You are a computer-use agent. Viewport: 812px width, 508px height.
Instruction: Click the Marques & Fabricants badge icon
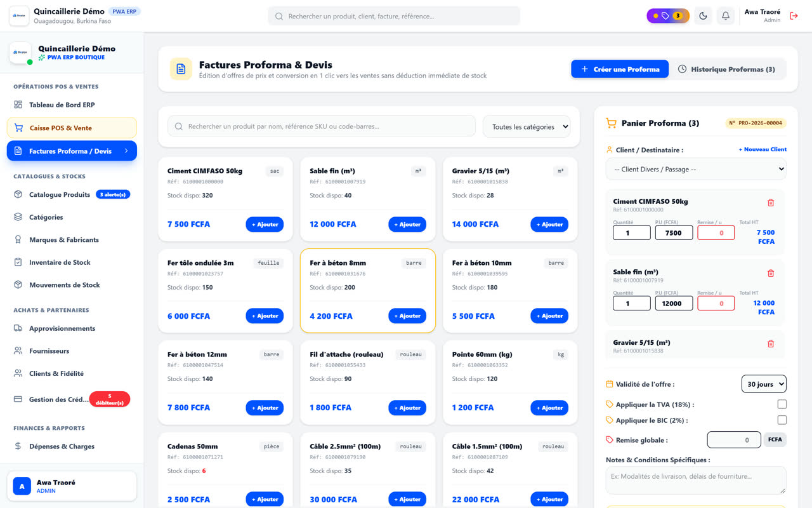pos(18,240)
